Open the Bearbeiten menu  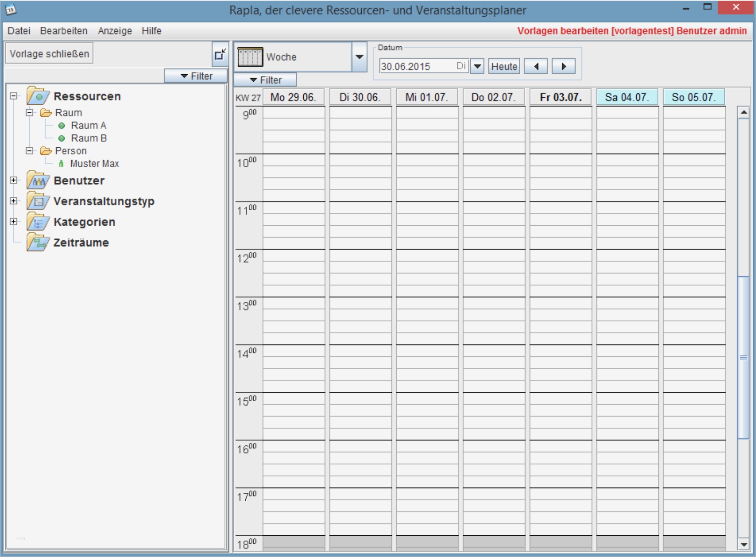(x=64, y=31)
